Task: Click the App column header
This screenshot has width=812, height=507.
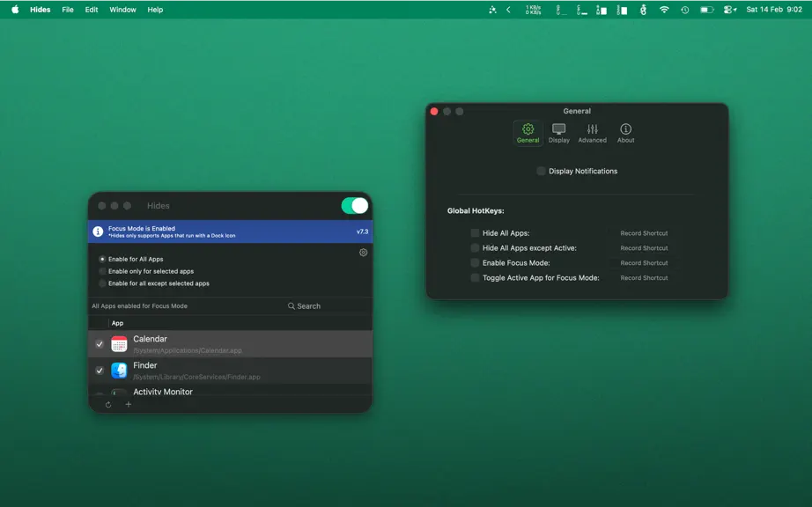Action: pos(117,323)
